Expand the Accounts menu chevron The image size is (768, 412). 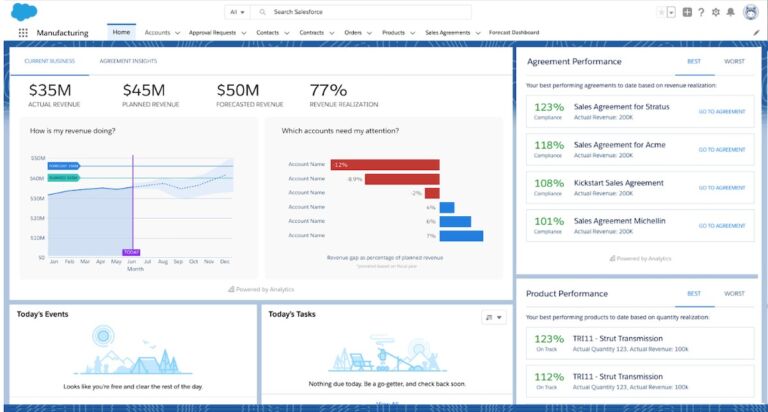tap(177, 33)
